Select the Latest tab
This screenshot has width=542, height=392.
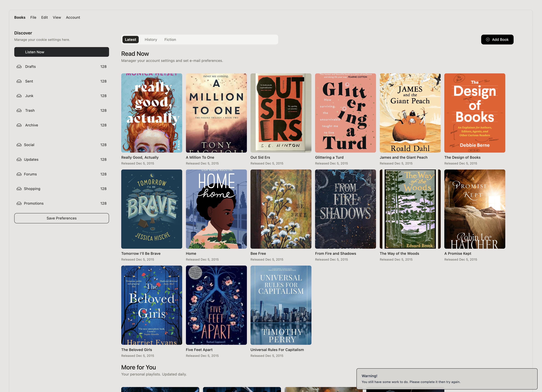coord(130,40)
